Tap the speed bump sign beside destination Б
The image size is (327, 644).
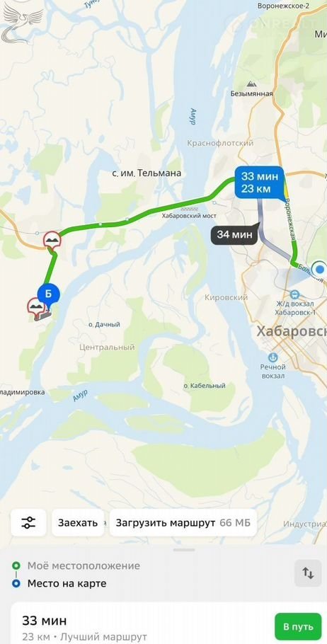[x=35, y=307]
